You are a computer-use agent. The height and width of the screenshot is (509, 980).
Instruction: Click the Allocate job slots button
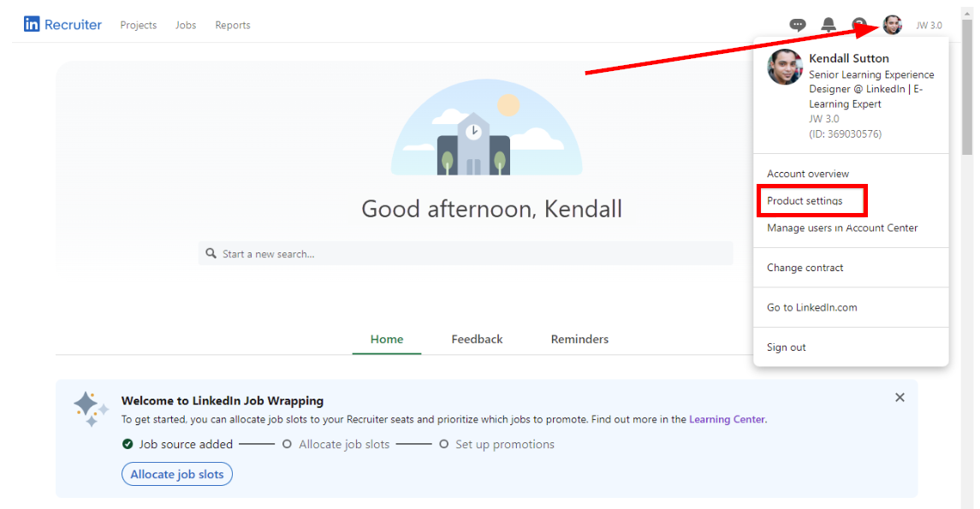(177, 474)
